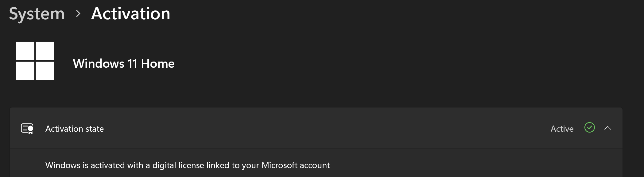The image size is (644, 177).
Task: Collapse the Activation state section
Action: click(x=607, y=128)
